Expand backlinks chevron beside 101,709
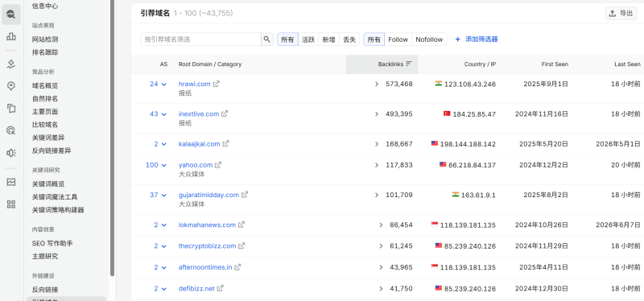The image size is (644, 301). coord(377,195)
